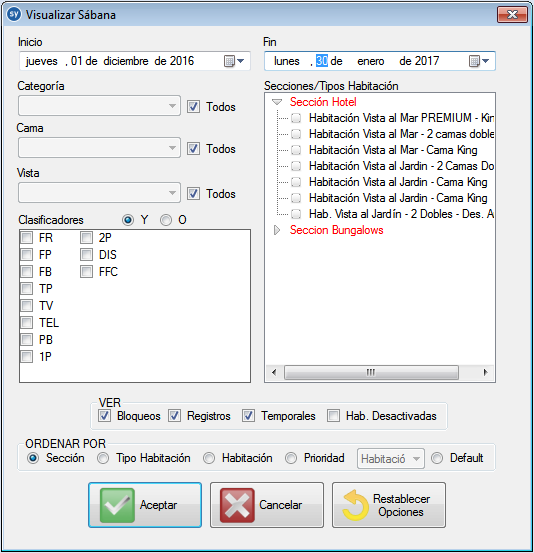This screenshot has width=534, height=553.
Task: Check the TEL classifier checkbox
Action: coord(26,322)
